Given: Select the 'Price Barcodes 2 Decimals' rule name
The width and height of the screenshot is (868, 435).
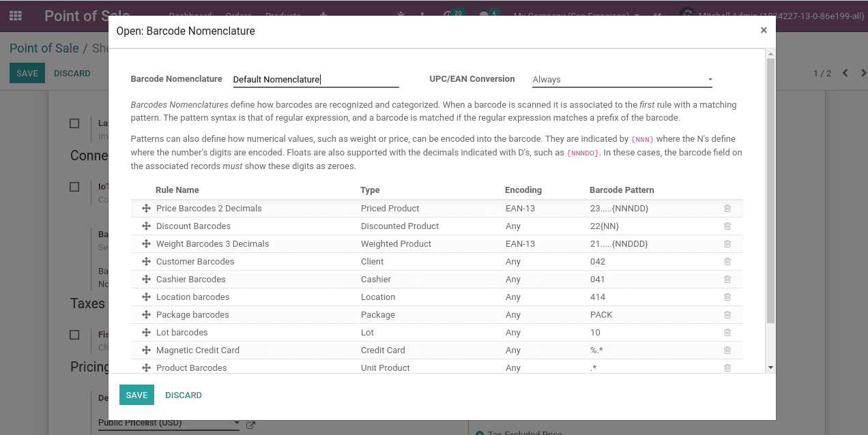Looking at the screenshot, I should pos(209,209).
